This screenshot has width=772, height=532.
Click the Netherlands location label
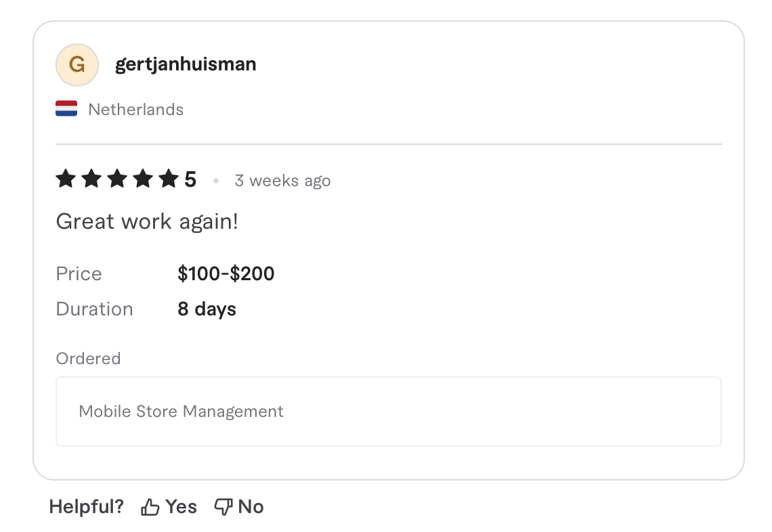pos(135,109)
